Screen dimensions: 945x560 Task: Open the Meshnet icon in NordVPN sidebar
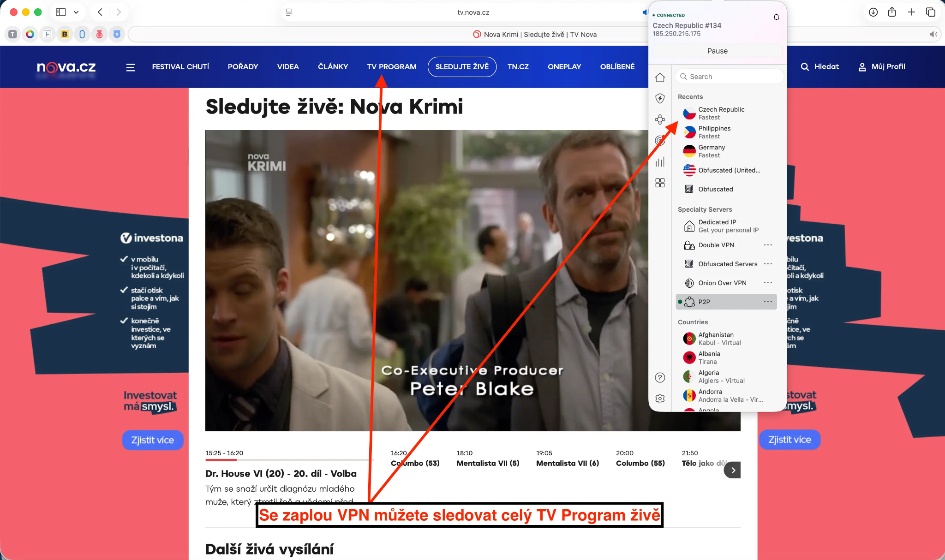[x=661, y=119]
